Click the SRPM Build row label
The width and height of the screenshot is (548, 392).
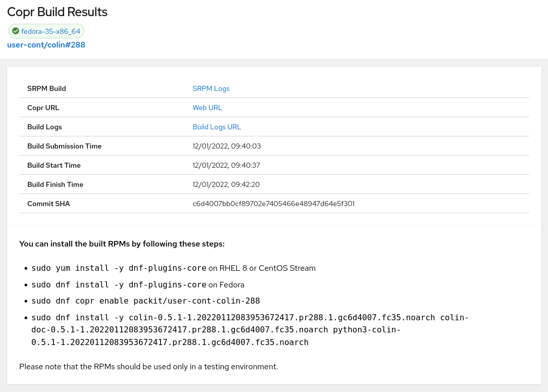(x=46, y=88)
